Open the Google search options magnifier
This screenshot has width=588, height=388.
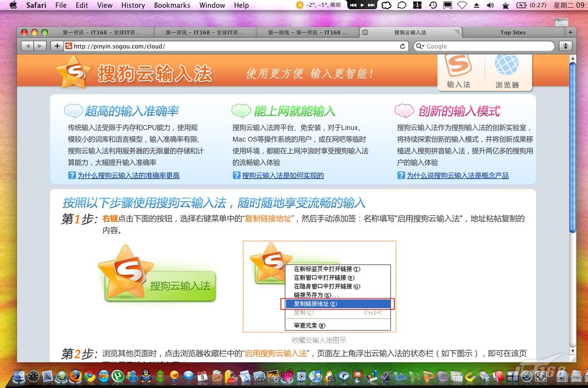coord(420,46)
